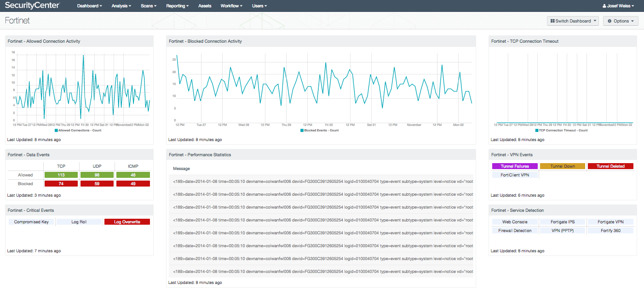Screen dimensions: 644x295
Task: Click the TCP column header in Data Events
Action: tap(61, 166)
